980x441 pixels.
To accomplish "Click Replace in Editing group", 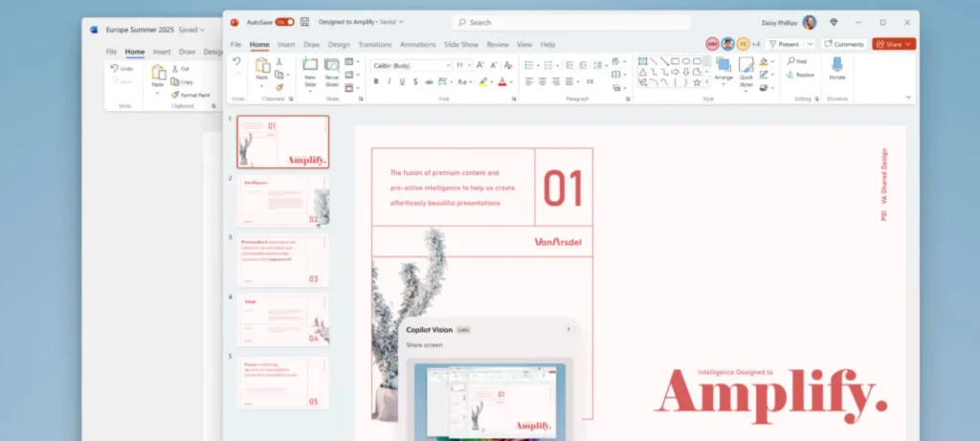I will coord(800,75).
